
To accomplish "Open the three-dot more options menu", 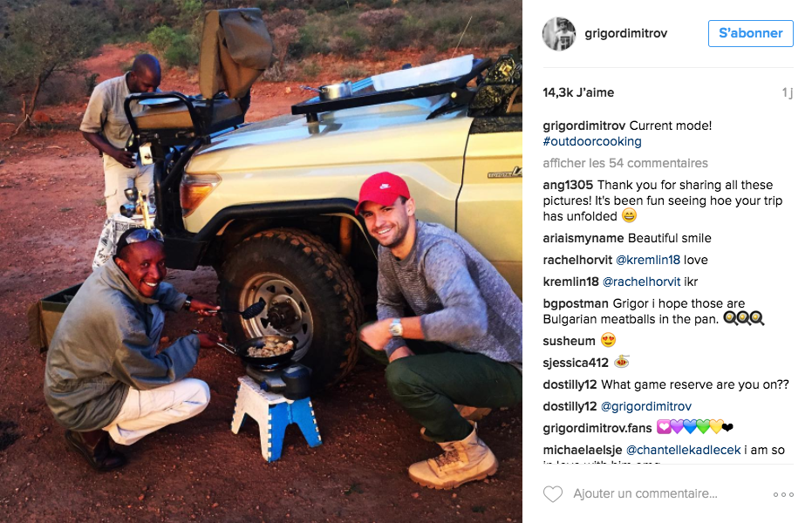I will point(783,494).
